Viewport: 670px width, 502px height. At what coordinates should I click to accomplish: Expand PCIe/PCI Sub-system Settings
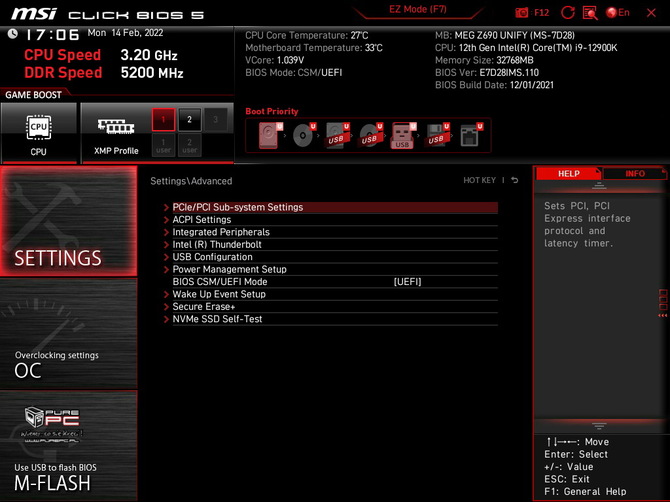tap(237, 207)
